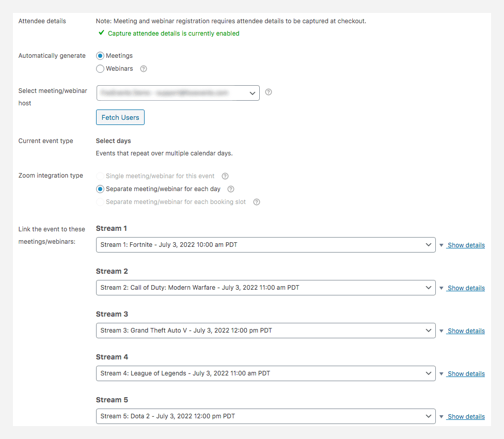Open Stream 2 Call of Duty dropdown
This screenshot has height=439, width=504.
[x=265, y=288]
